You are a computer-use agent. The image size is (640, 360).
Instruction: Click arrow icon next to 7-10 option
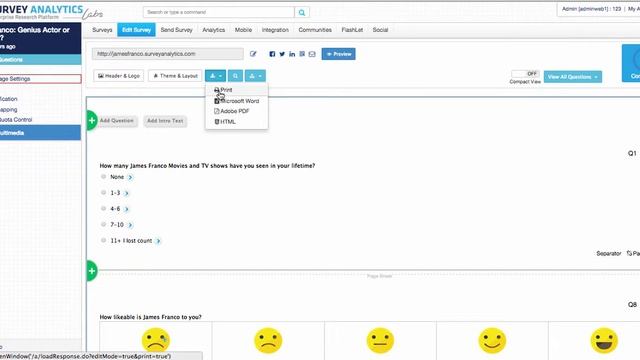(130, 225)
